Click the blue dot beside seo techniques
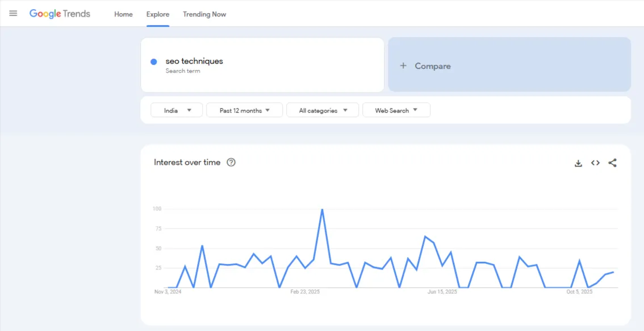 (x=153, y=61)
